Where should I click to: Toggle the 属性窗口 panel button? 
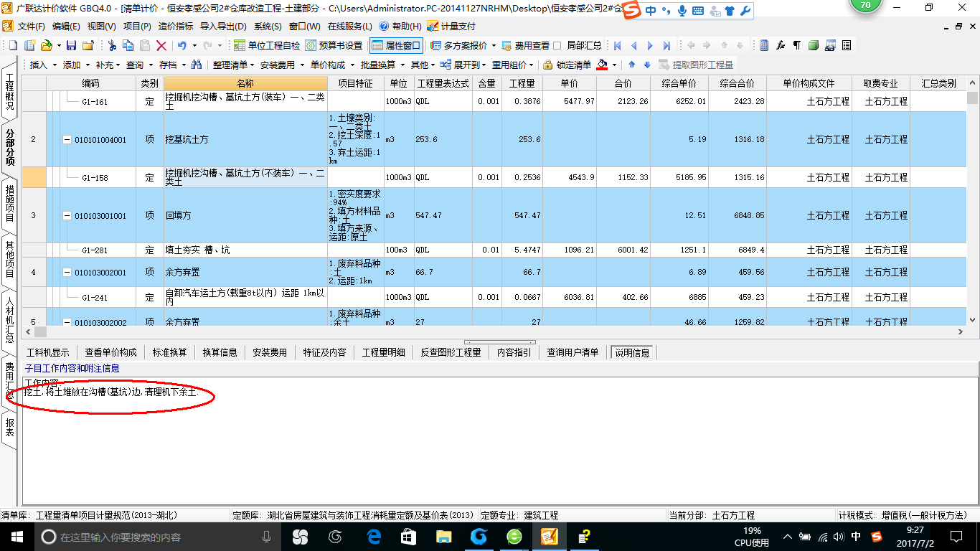tap(396, 45)
